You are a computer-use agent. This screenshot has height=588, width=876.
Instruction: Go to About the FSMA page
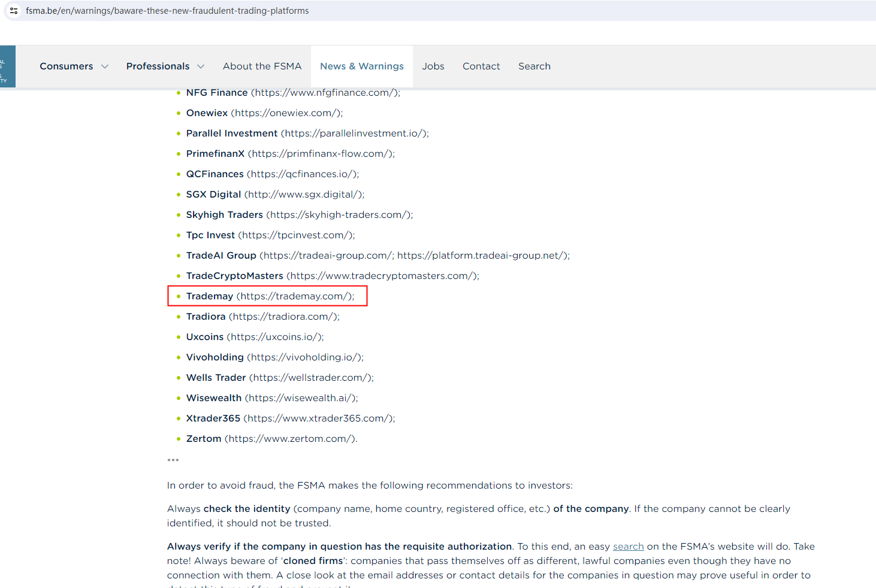(262, 66)
